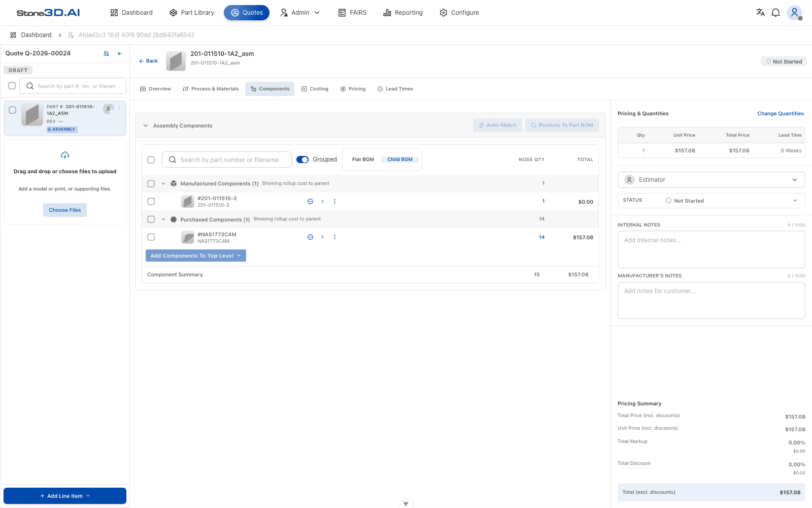
Task: Open the language translation icon
Action: point(760,13)
